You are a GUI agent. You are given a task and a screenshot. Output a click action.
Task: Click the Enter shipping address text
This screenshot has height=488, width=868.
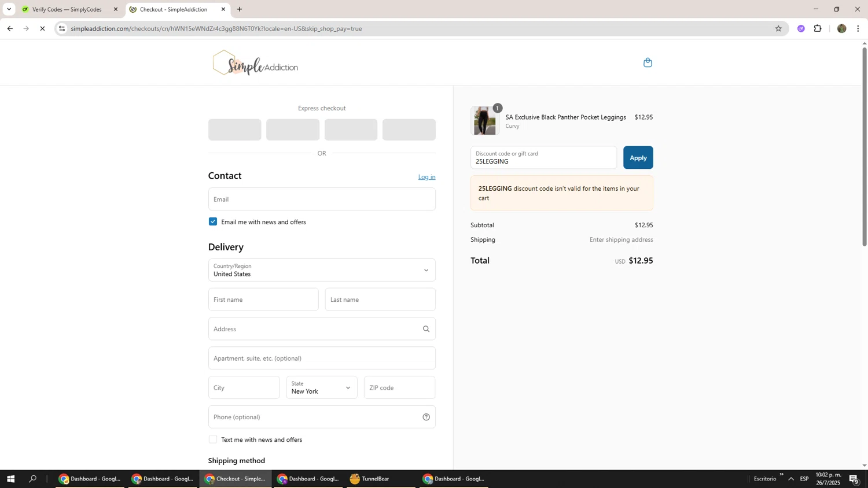pyautogui.click(x=621, y=239)
